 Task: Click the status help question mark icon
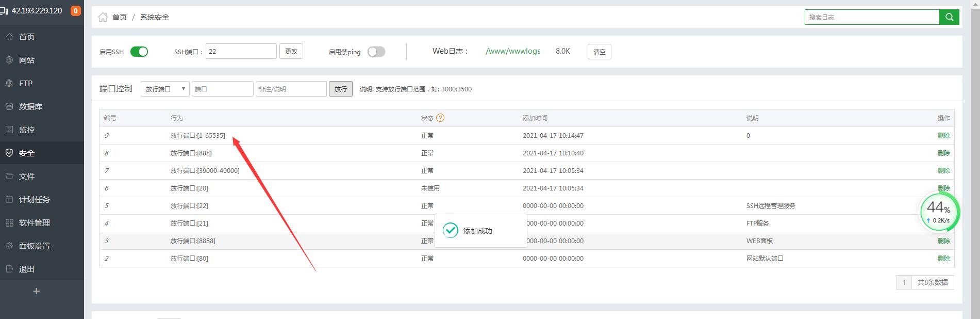click(440, 118)
